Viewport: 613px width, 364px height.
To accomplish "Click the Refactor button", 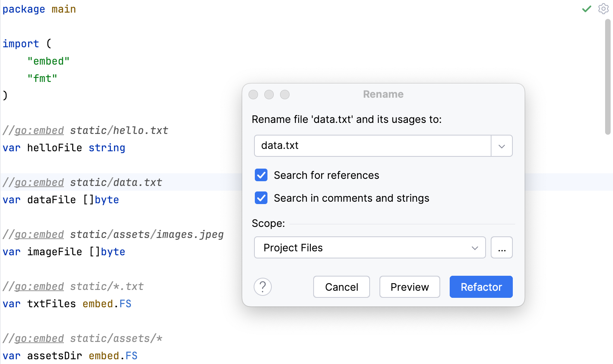I will point(481,287).
